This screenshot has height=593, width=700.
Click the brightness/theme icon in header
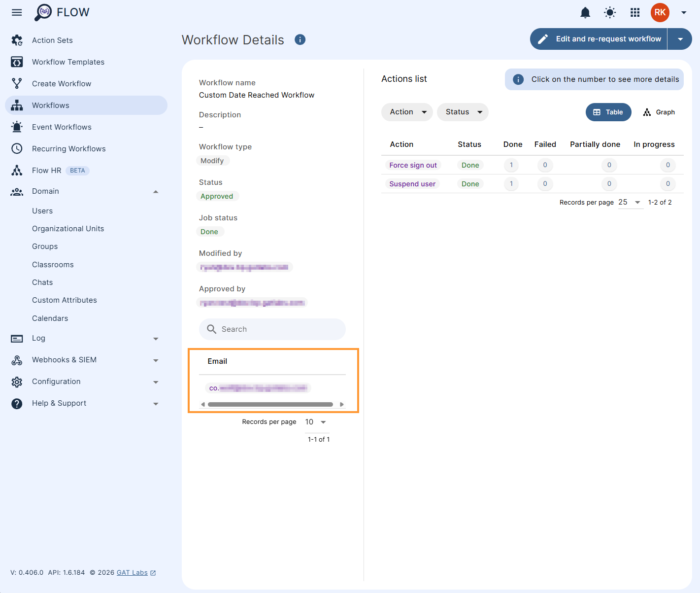click(x=610, y=13)
